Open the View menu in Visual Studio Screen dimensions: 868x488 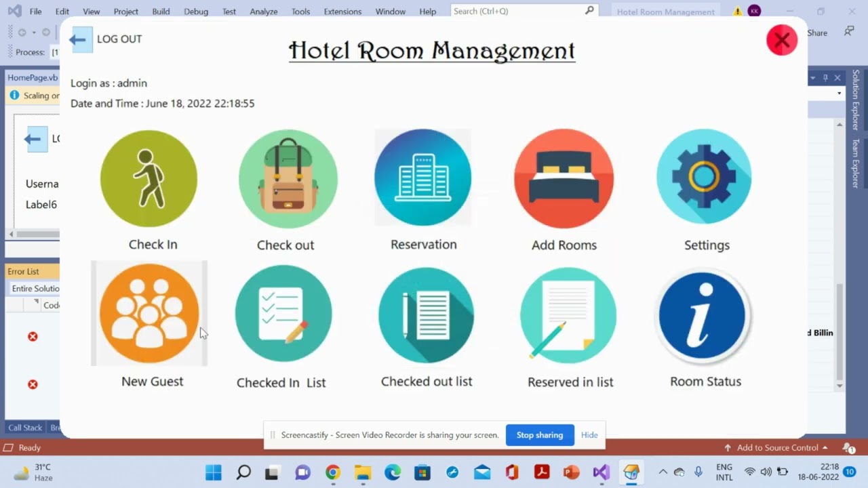92,12
